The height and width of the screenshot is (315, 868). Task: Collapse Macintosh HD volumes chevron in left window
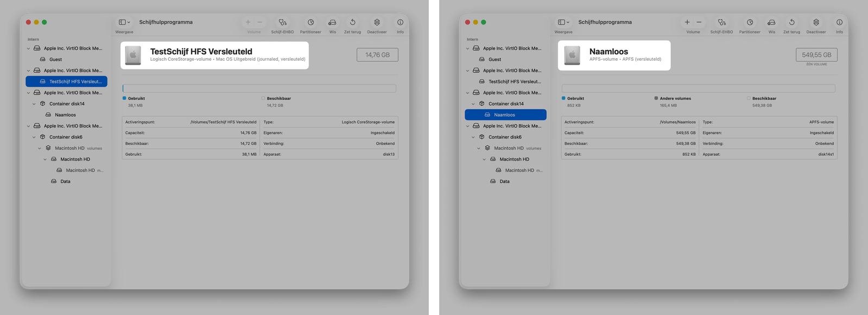point(40,148)
